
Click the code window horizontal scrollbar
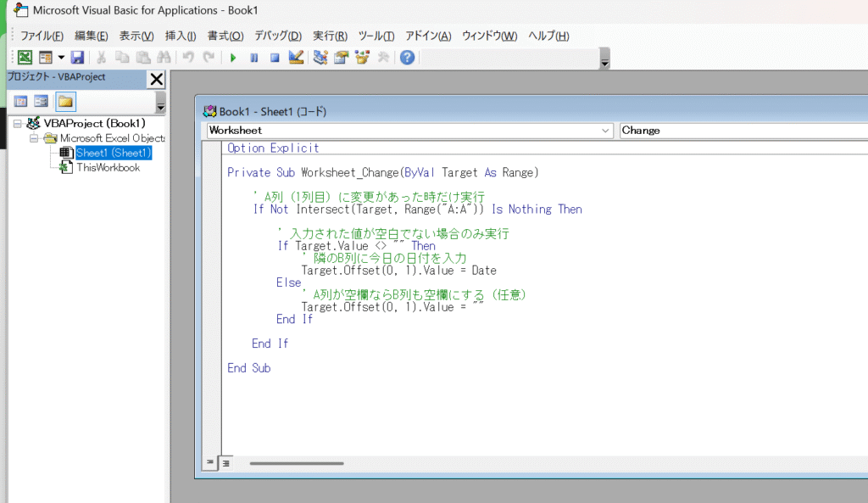pyautogui.click(x=297, y=463)
